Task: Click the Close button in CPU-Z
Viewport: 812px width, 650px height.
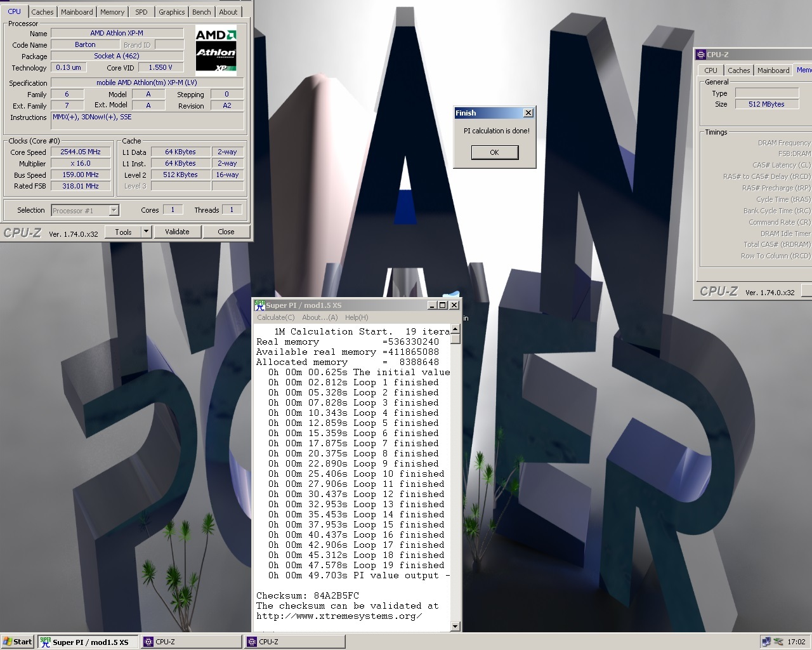Action: [x=226, y=232]
